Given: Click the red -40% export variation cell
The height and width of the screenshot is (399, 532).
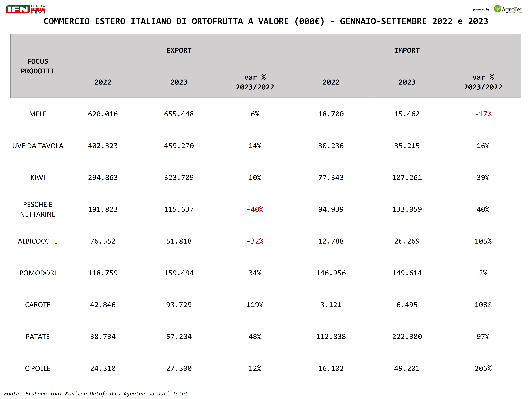Looking at the screenshot, I should coord(255,209).
